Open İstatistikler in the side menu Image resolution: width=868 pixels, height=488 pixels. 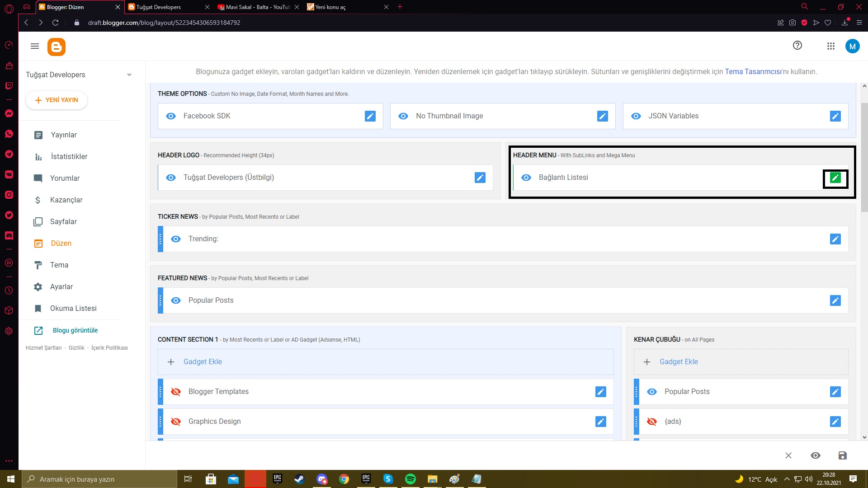(x=70, y=157)
